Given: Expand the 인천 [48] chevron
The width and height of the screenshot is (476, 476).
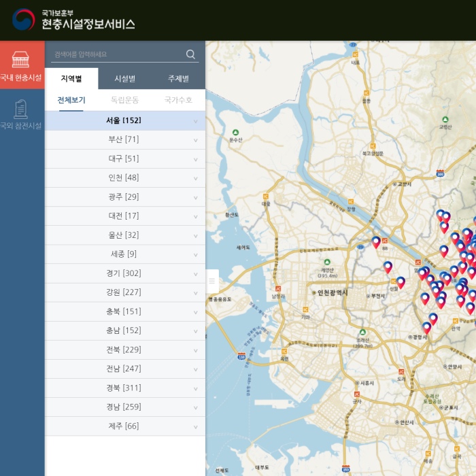Looking at the screenshot, I should (x=196, y=178).
